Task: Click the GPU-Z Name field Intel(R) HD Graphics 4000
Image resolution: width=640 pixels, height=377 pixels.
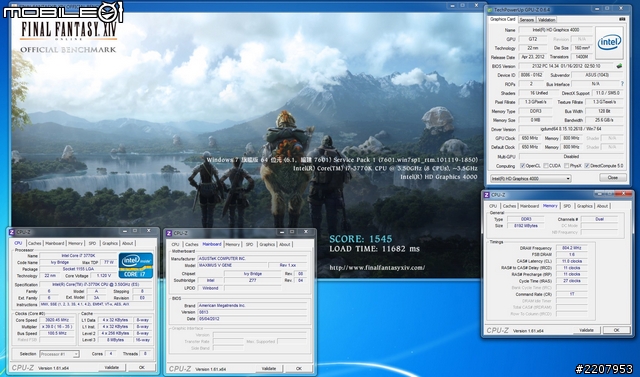Action: tap(556, 30)
